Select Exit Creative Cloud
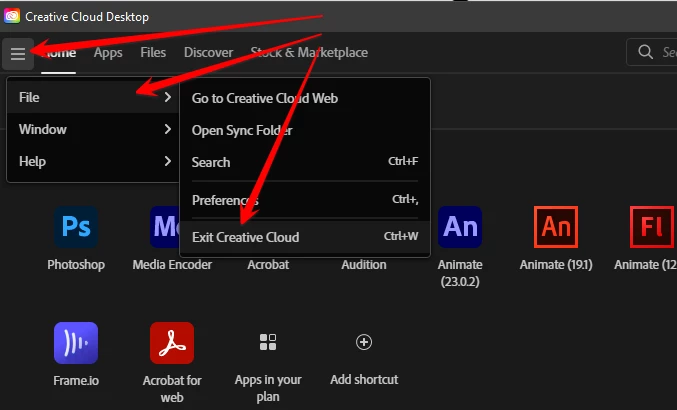 tap(305, 237)
